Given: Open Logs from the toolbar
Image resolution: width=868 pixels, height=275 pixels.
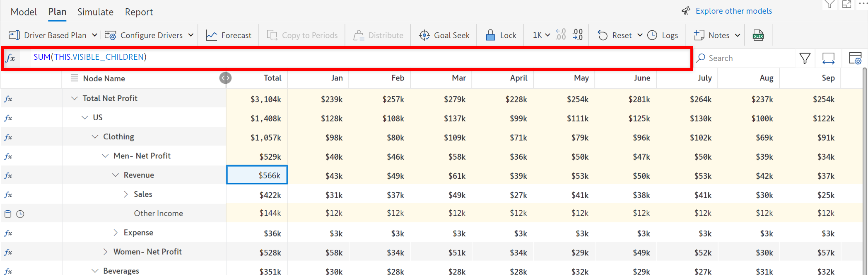Looking at the screenshot, I should click(663, 35).
